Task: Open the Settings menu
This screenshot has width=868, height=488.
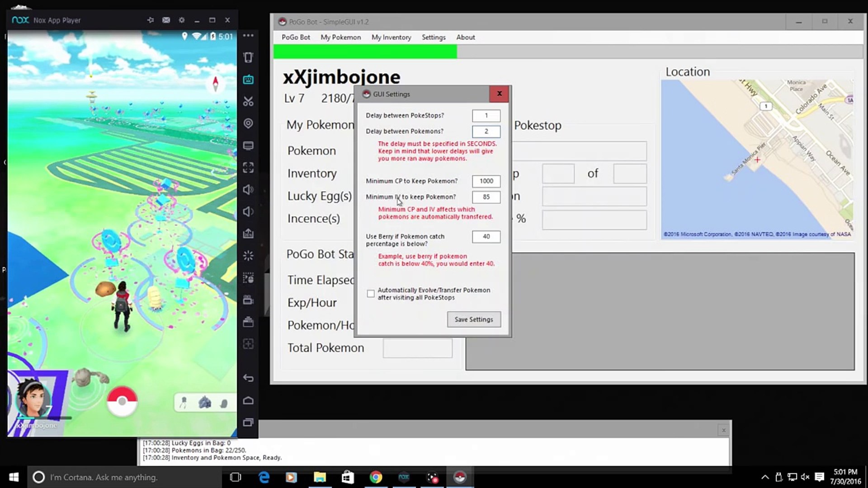Action: 433,37
